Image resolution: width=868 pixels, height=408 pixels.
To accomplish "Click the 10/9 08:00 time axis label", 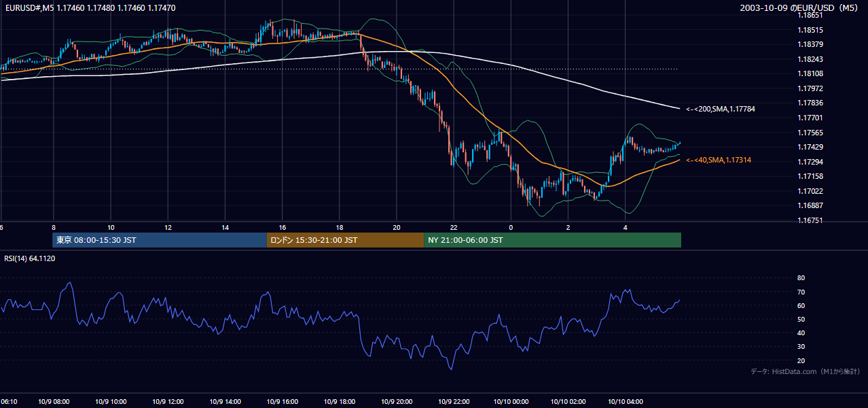I will 54,401.
